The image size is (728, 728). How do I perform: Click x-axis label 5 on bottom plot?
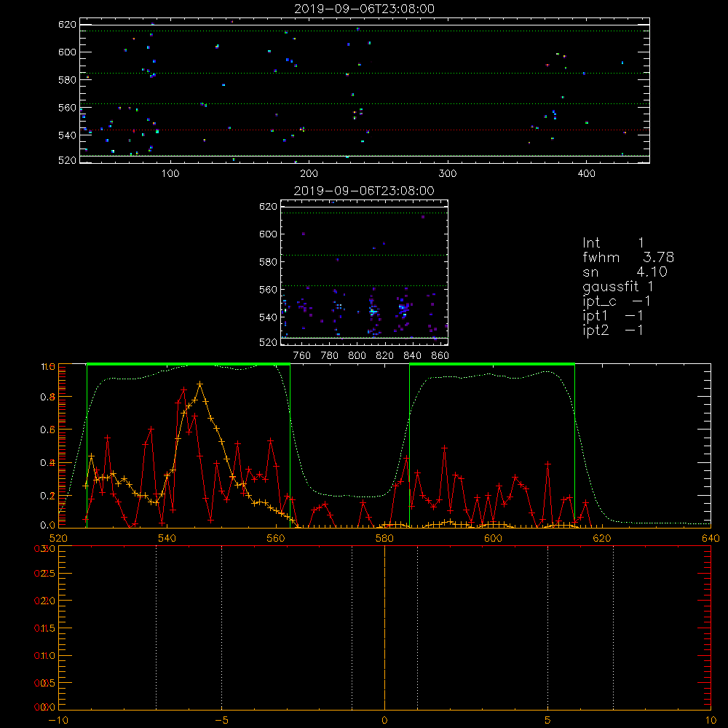(x=548, y=721)
